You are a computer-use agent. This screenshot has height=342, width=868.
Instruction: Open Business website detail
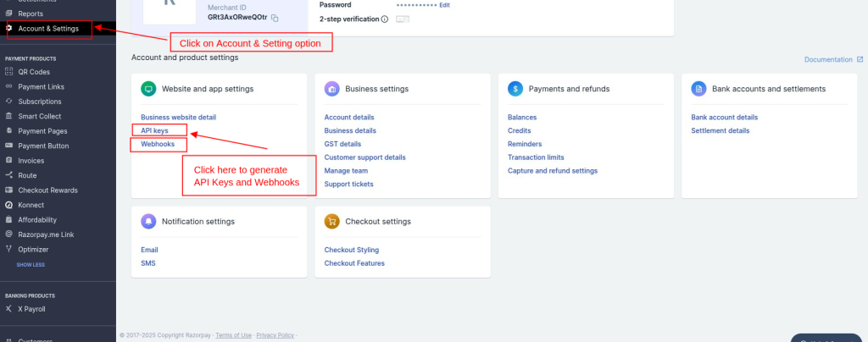pyautogui.click(x=178, y=117)
